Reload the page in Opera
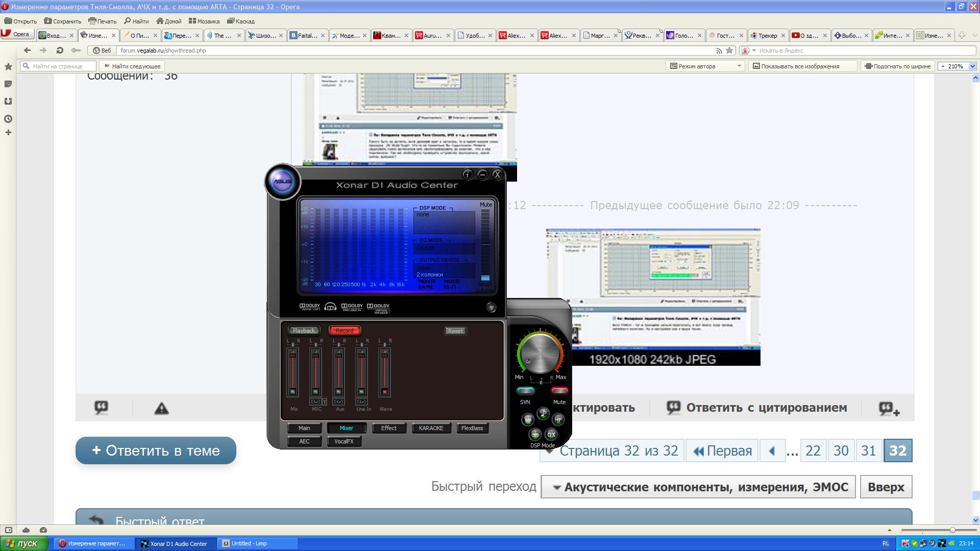 59,50
